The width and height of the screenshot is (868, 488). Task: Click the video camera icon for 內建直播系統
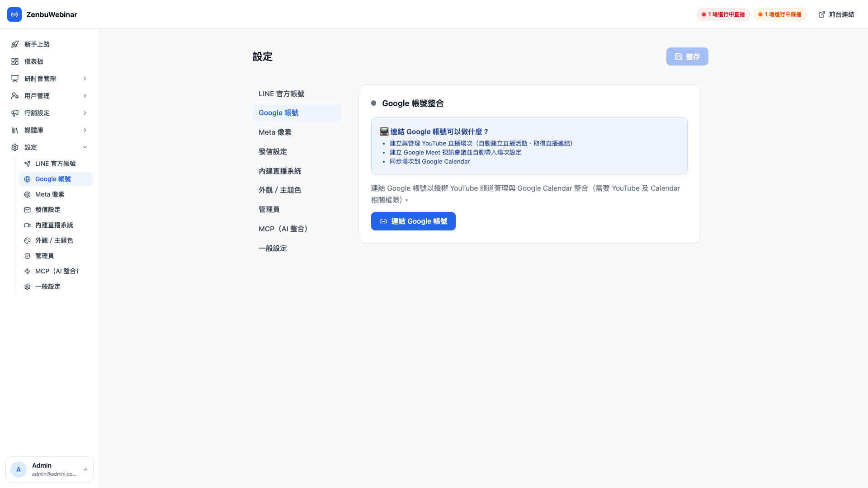pyautogui.click(x=28, y=225)
